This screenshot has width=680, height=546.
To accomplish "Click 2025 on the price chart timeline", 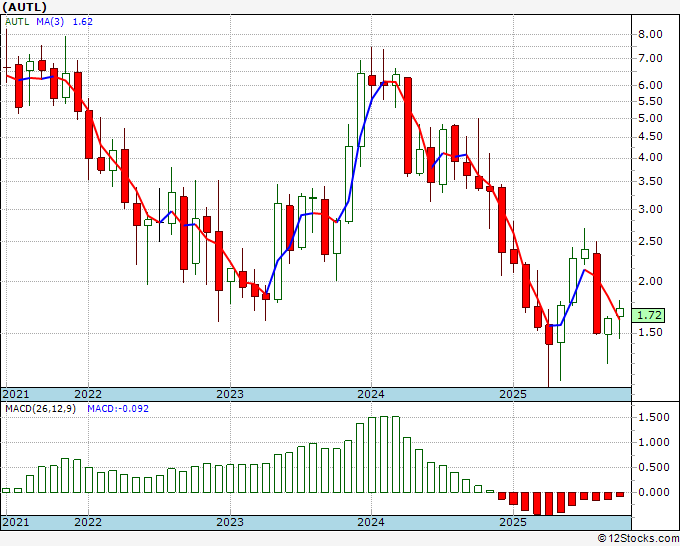I will pos(512,394).
